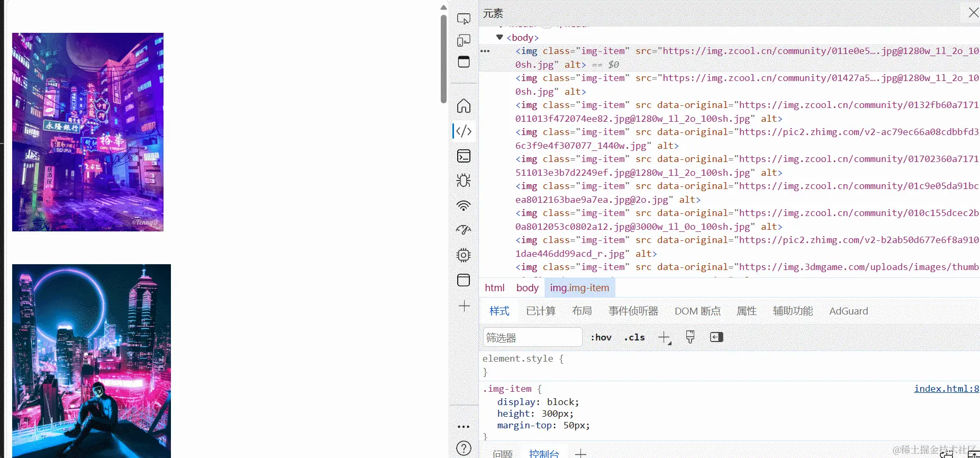The width and height of the screenshot is (980, 458).
Task: Edit display: block declaration
Action: tap(538, 402)
